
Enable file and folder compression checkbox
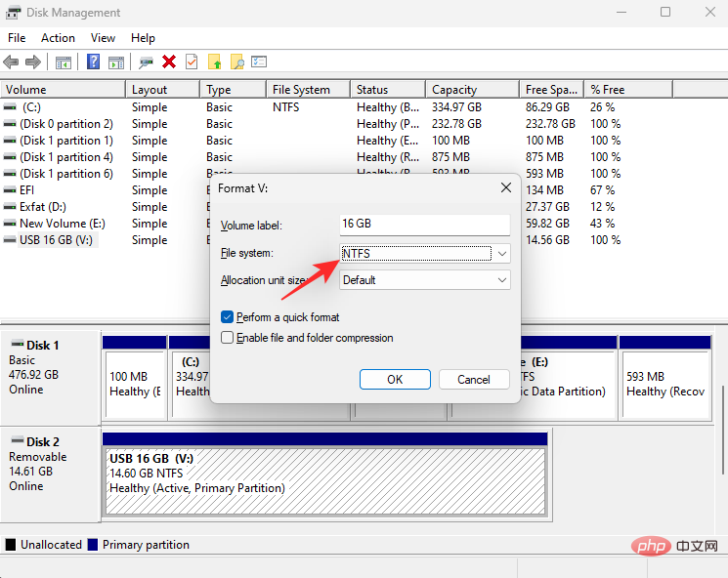(227, 338)
